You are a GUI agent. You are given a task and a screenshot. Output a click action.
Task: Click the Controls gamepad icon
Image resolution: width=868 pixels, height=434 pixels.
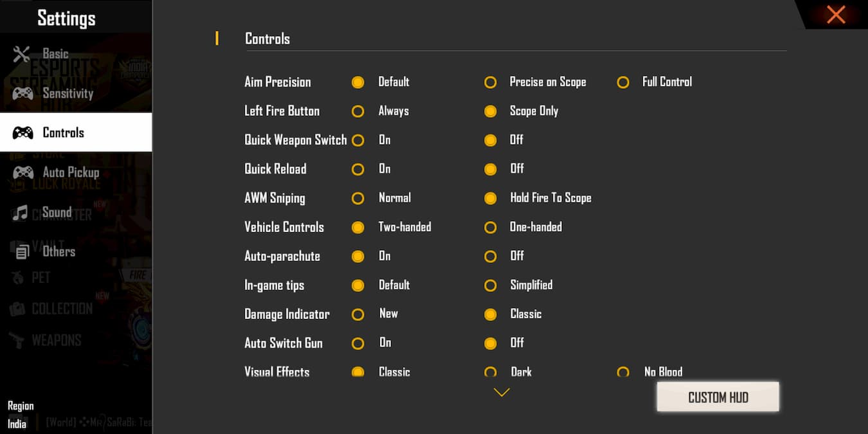23,132
